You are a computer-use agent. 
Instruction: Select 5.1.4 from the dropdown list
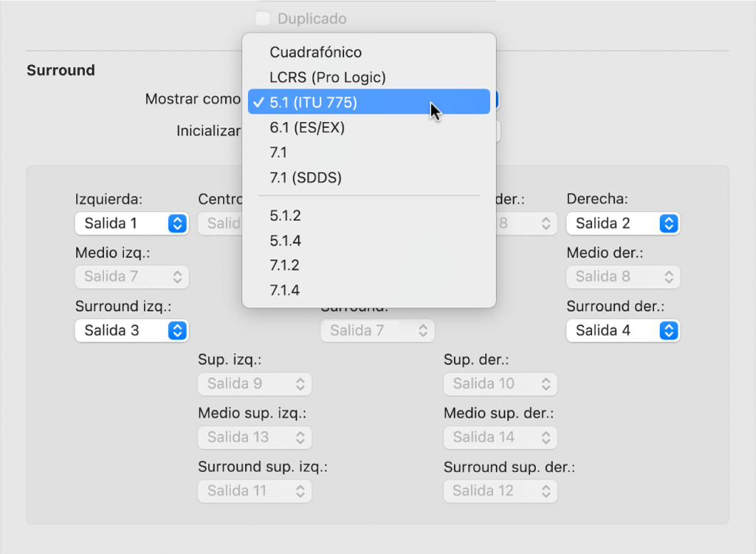285,241
